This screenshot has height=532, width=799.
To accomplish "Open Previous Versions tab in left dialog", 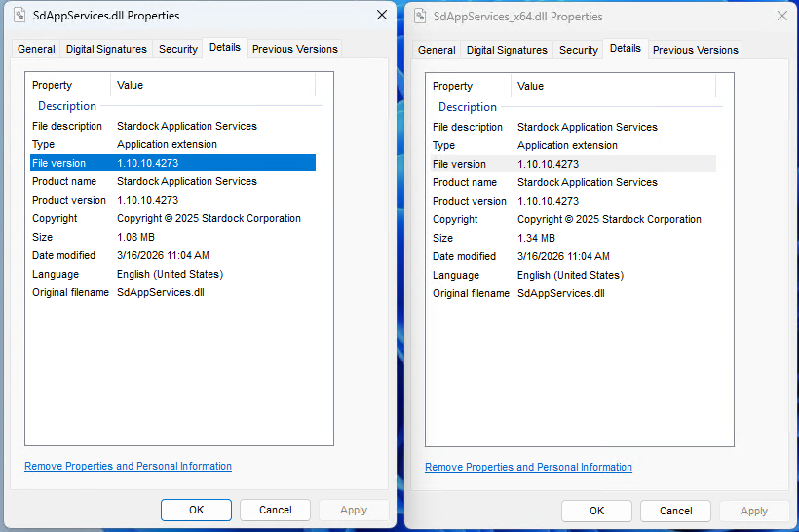I will click(294, 49).
